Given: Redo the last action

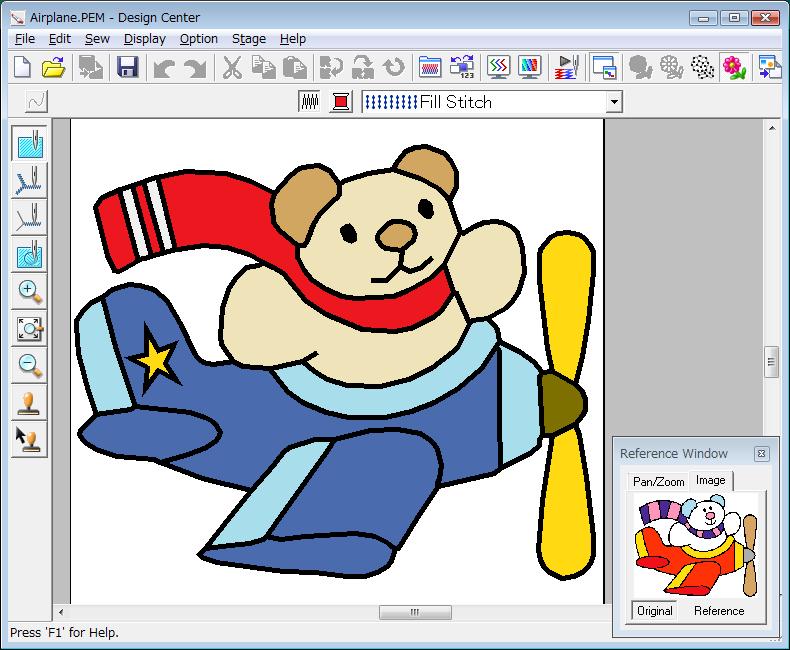Looking at the screenshot, I should [x=195, y=67].
